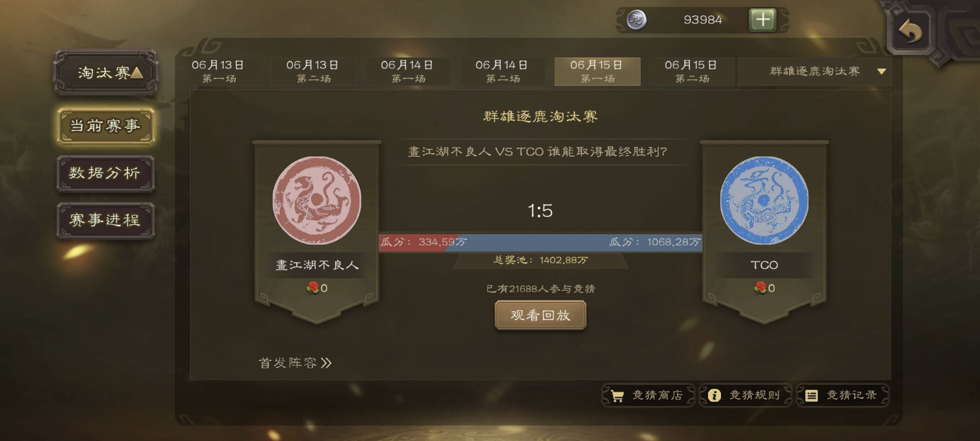Click the 观看回放 replay button

540,315
